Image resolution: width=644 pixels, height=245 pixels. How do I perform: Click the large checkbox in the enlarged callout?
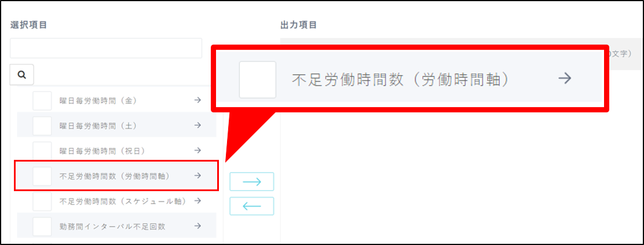pyautogui.click(x=258, y=80)
